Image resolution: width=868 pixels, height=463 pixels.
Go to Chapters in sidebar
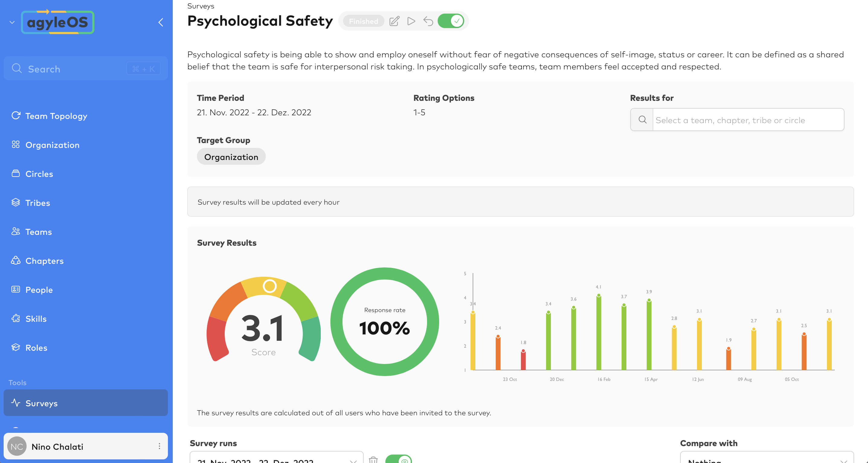pyautogui.click(x=44, y=261)
